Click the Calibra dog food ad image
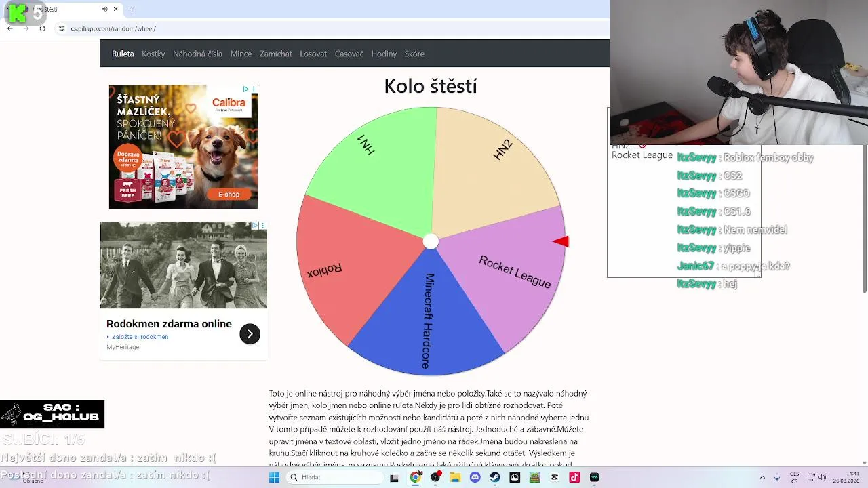Screen dimensions: 868x488 pos(183,147)
